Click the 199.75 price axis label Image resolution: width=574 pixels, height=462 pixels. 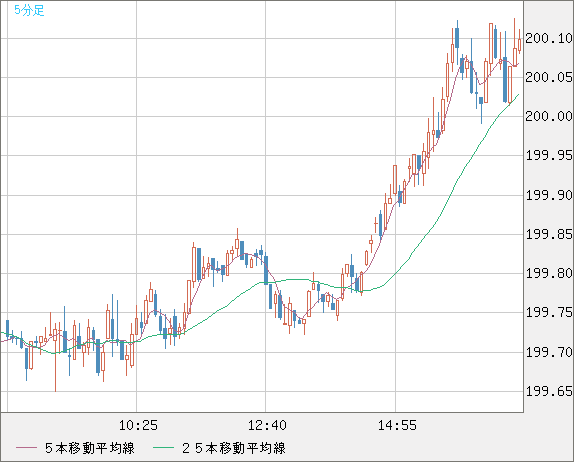(x=549, y=312)
